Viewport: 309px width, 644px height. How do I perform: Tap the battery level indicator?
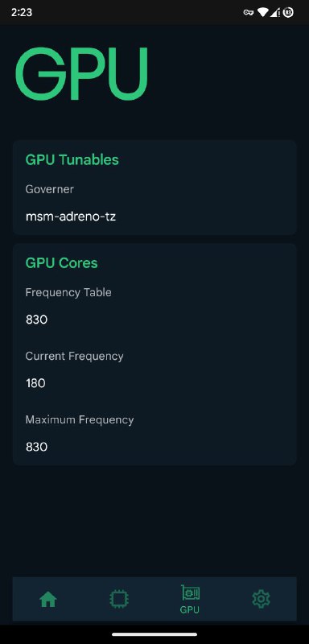click(x=288, y=12)
